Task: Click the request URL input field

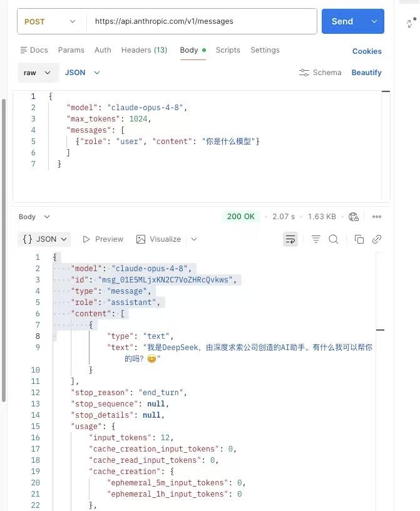Action: 202,21
